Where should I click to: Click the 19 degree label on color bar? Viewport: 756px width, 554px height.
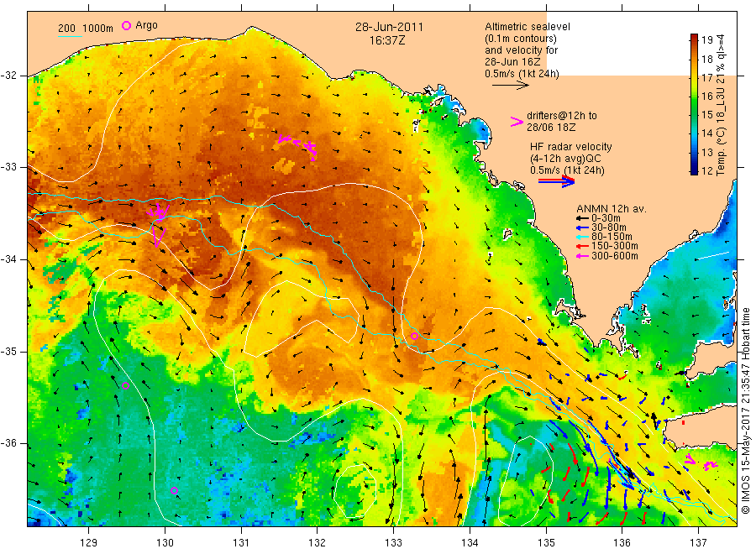point(706,40)
